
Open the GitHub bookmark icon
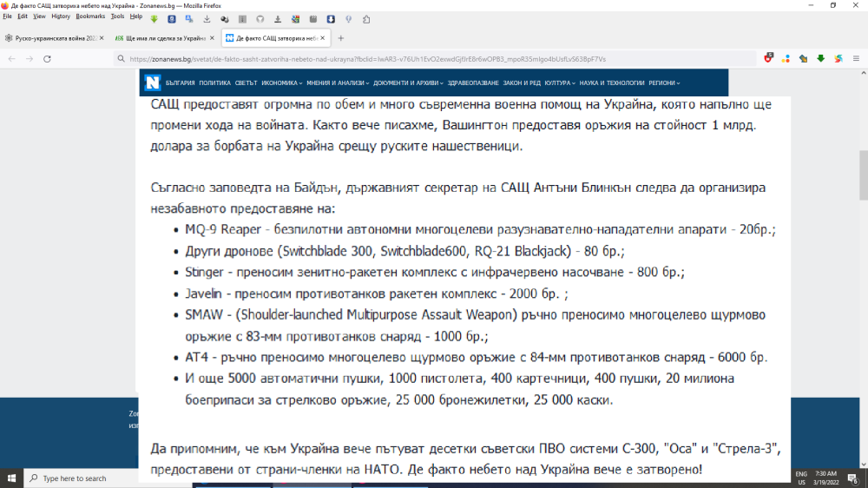[x=260, y=18]
